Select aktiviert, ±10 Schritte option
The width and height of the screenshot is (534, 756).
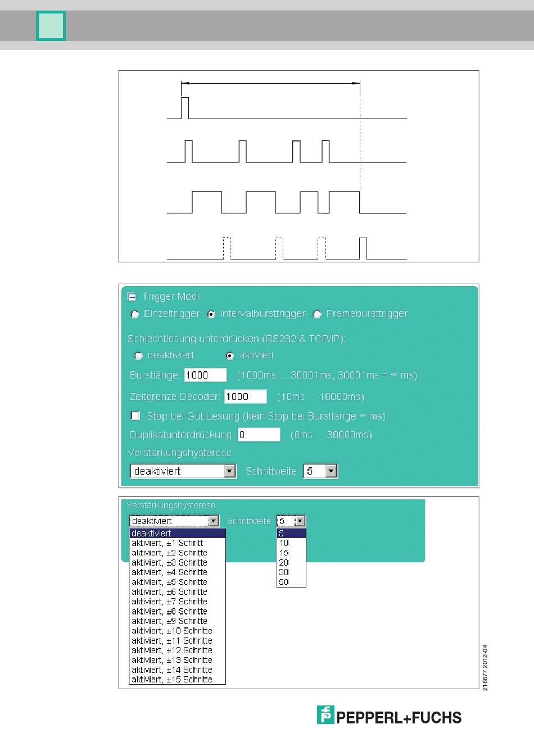[x=178, y=631]
